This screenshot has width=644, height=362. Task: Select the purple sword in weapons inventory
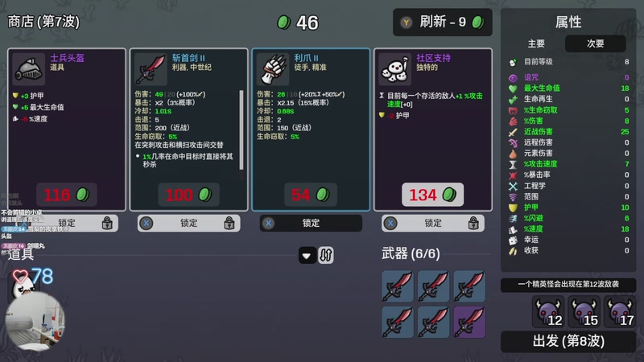[x=469, y=323]
